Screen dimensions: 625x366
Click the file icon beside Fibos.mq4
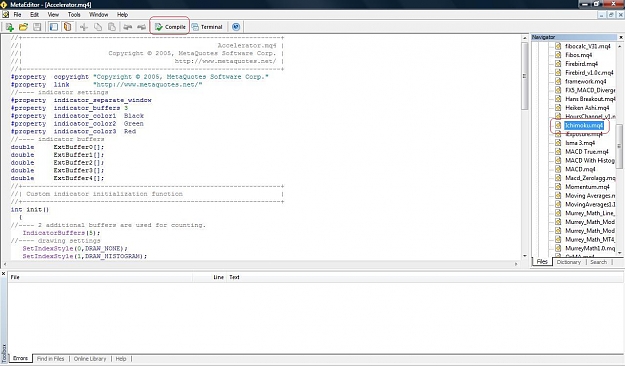point(558,55)
